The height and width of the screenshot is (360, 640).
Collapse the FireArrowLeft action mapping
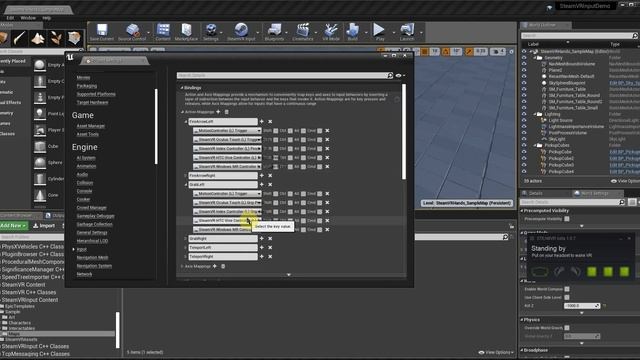[185, 122]
